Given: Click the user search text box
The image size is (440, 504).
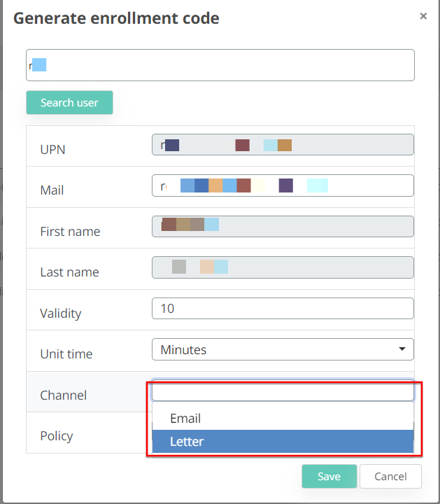Looking at the screenshot, I should pyautogui.click(x=220, y=65).
